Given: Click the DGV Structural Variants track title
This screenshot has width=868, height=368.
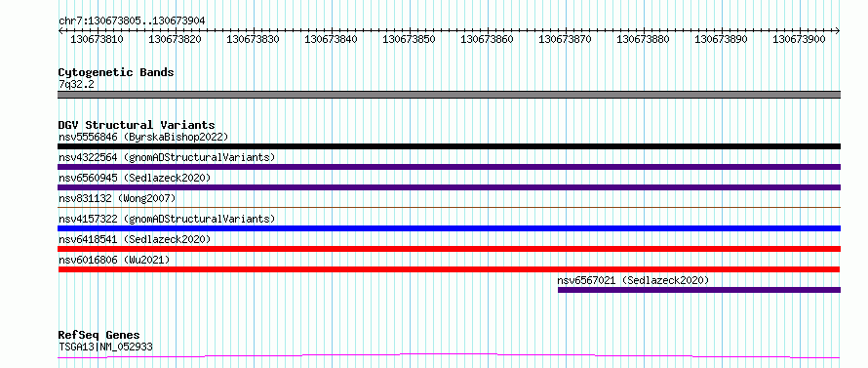Looking at the screenshot, I should pyautogui.click(x=137, y=125).
